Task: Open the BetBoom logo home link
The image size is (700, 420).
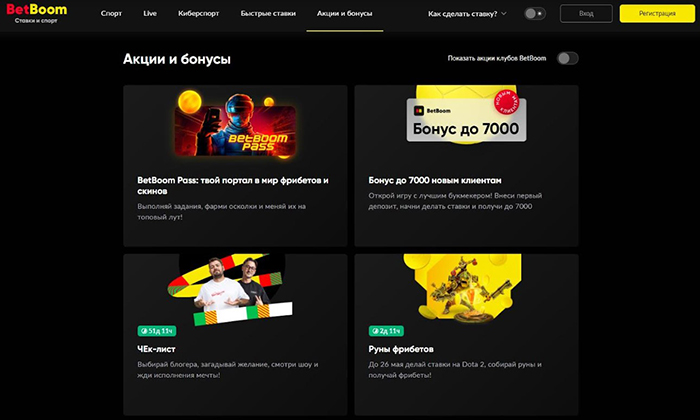Action: click(x=37, y=13)
